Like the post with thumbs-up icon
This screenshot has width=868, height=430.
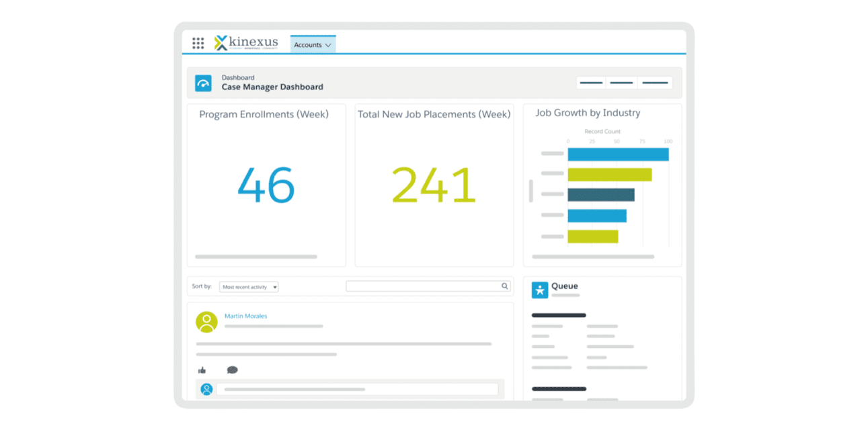202,370
